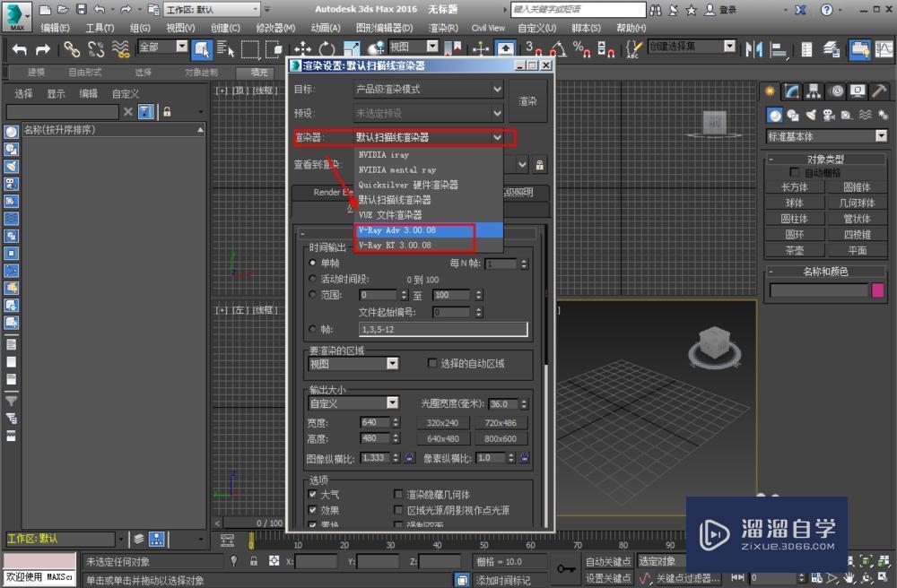Click the object color swatch under 名称和颜色

pos(877,290)
